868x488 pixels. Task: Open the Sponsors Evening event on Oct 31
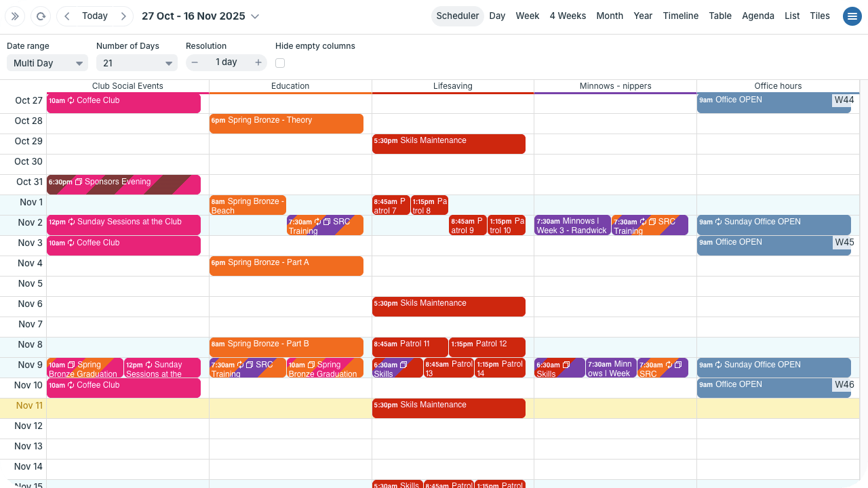point(123,184)
